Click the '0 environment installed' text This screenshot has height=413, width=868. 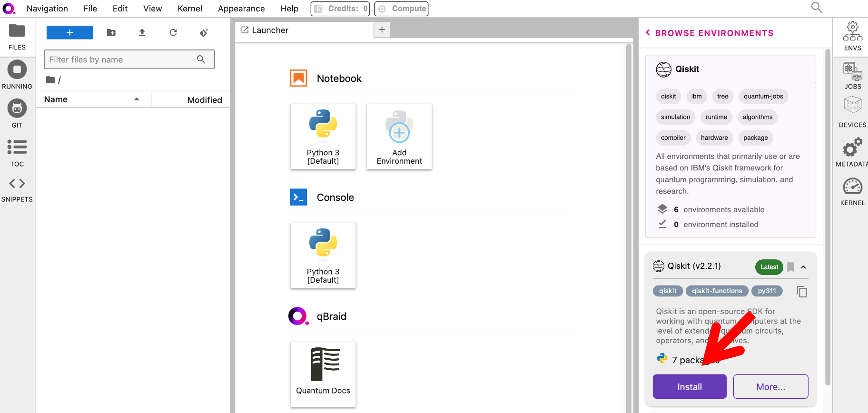point(716,225)
